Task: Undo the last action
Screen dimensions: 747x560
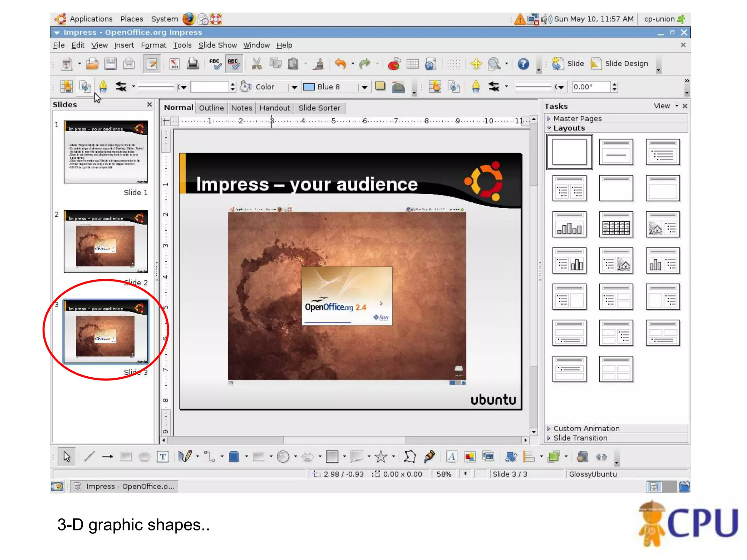Action: (340, 64)
